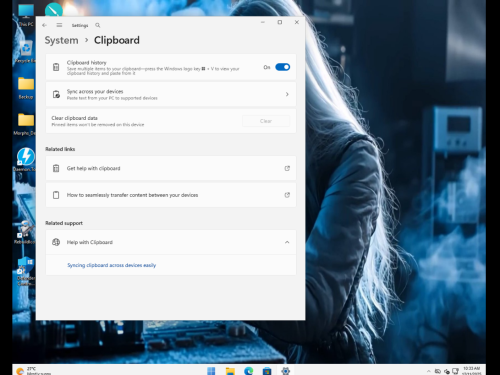Navigate to System in the breadcrumb
Image resolution: width=500 pixels, height=375 pixels.
tap(62, 40)
